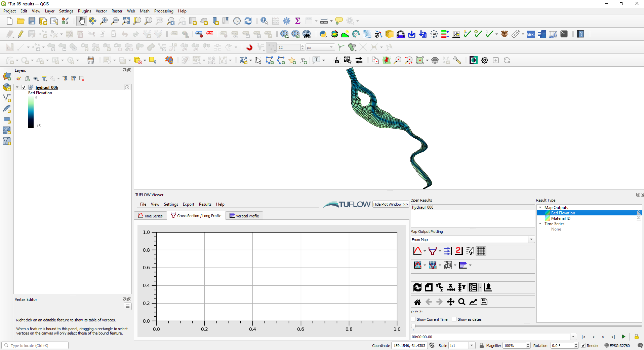
Task: Select the Pan Map tool
Action: 81,21
